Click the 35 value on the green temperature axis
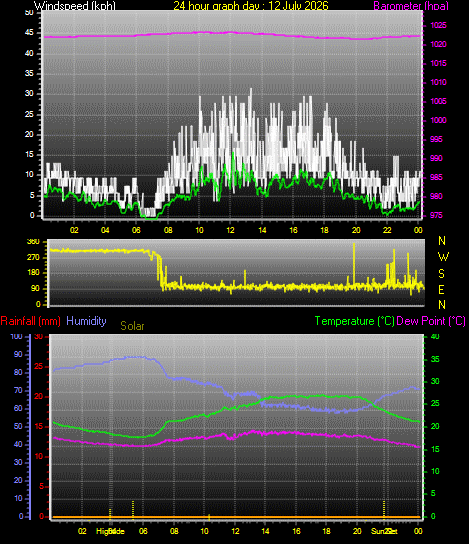Image resolution: width=469 pixels, height=544 pixels. 435,359
